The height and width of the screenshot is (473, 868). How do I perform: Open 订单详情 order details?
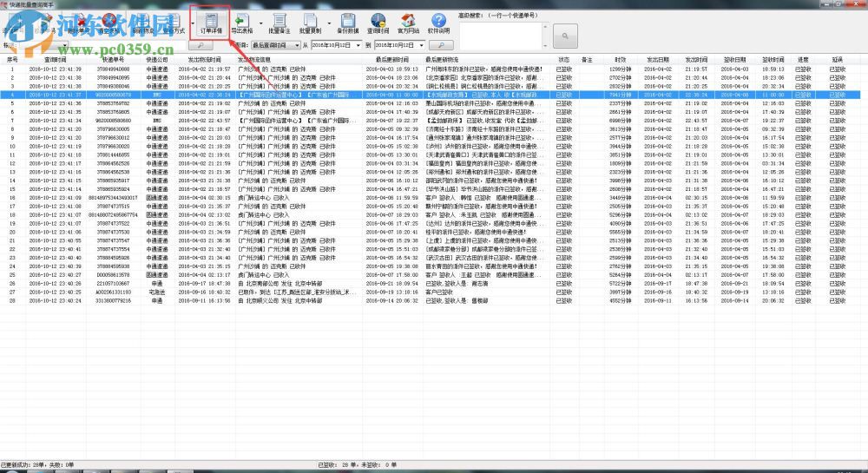211,23
